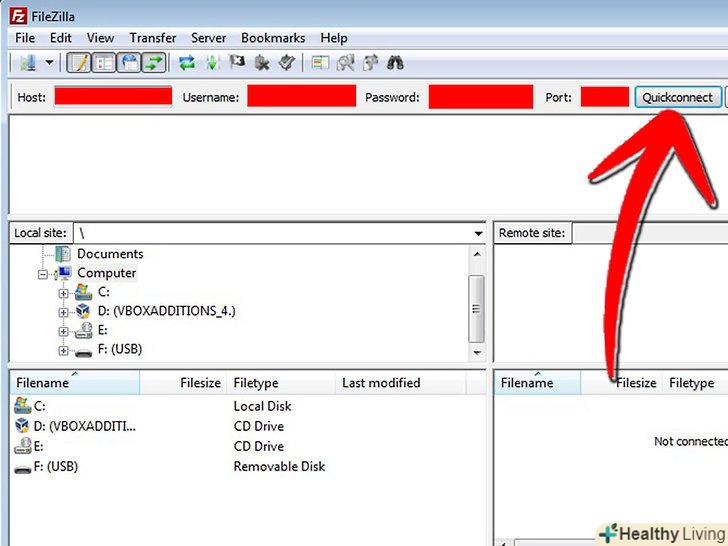
Task: Click the FileZilla title bar logo
Action: (x=18, y=16)
